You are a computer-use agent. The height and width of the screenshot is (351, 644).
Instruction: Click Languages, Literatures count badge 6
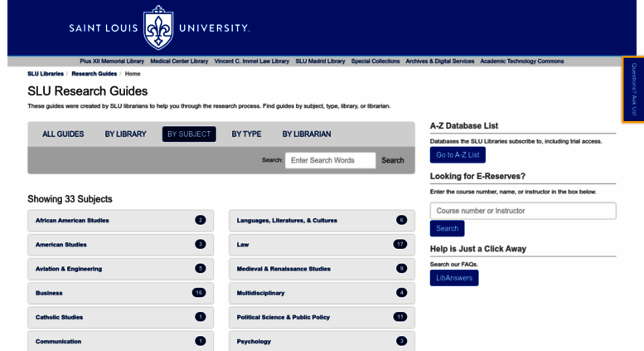[401, 220]
